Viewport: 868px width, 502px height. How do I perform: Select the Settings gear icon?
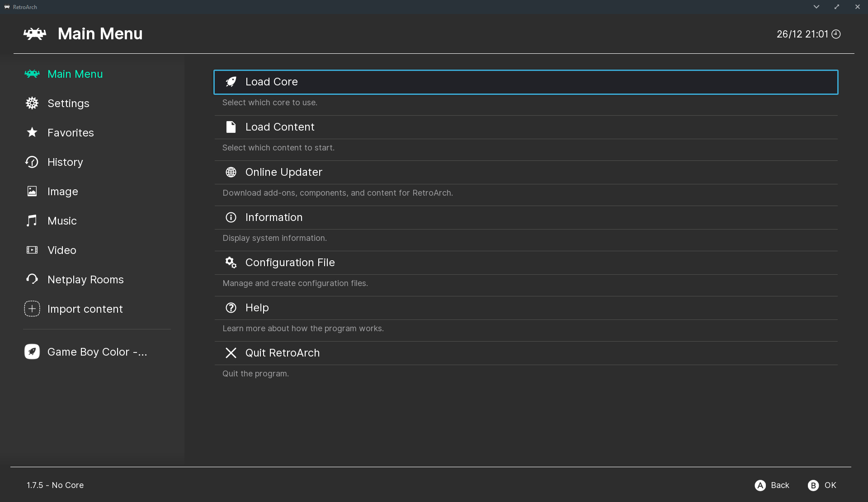(32, 103)
